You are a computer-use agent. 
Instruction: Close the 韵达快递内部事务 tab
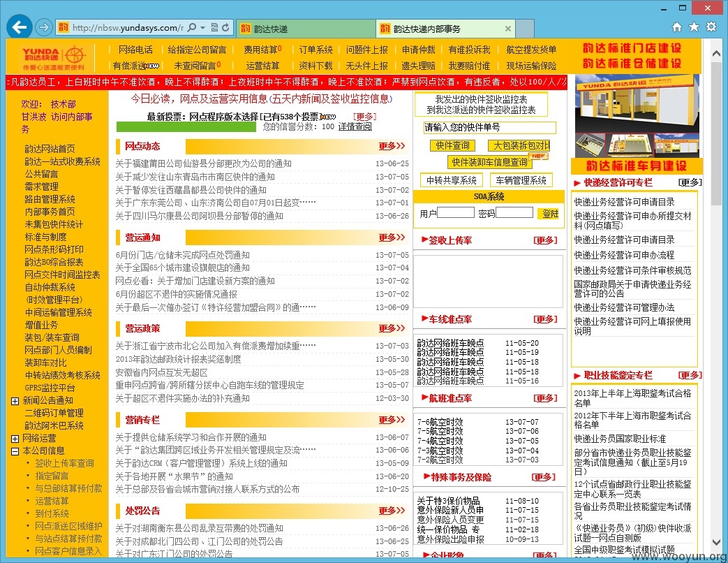(x=508, y=29)
